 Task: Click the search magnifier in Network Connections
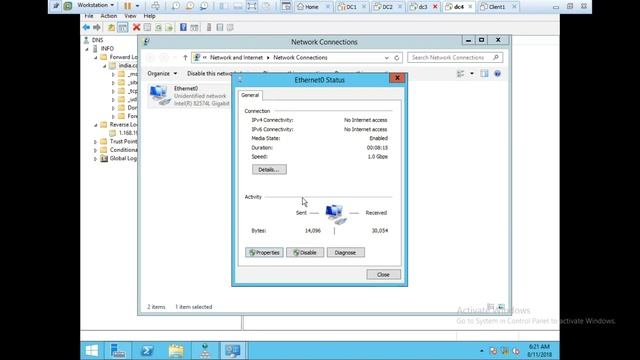click(496, 58)
